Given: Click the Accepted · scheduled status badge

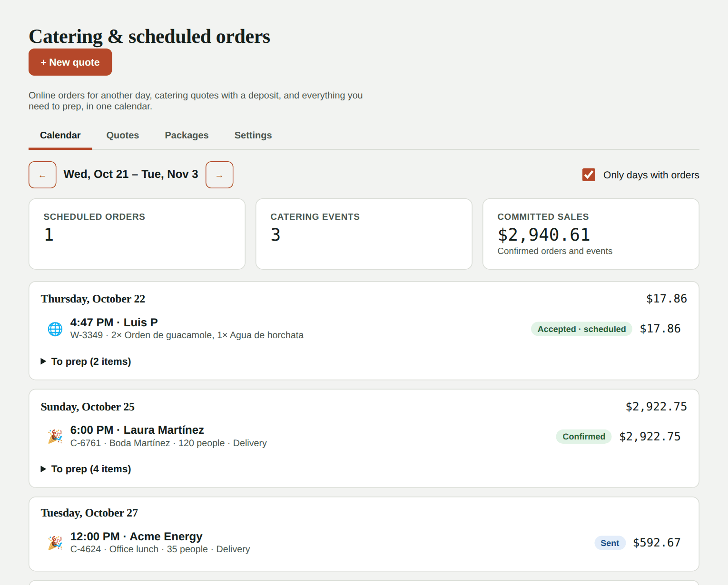Looking at the screenshot, I should coord(581,329).
